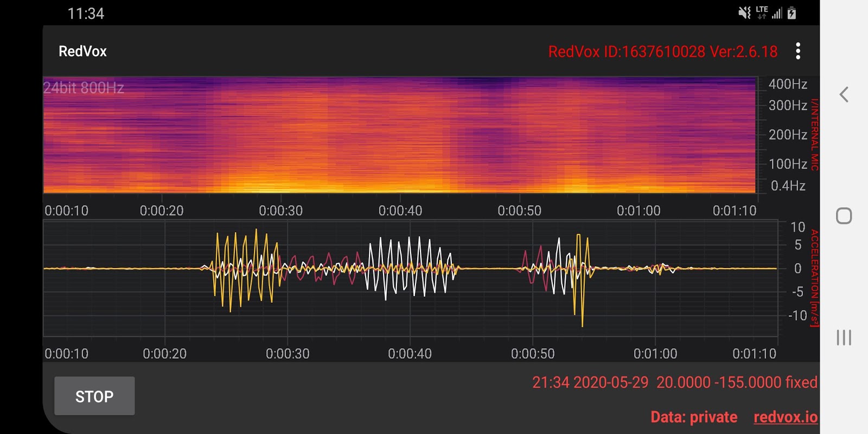
Task: Tap the LTE signal status icon
Action: [x=762, y=12]
